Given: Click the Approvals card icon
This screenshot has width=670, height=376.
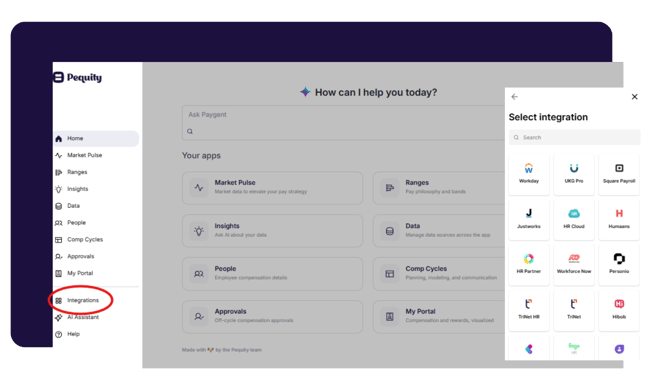Looking at the screenshot, I should tap(199, 317).
